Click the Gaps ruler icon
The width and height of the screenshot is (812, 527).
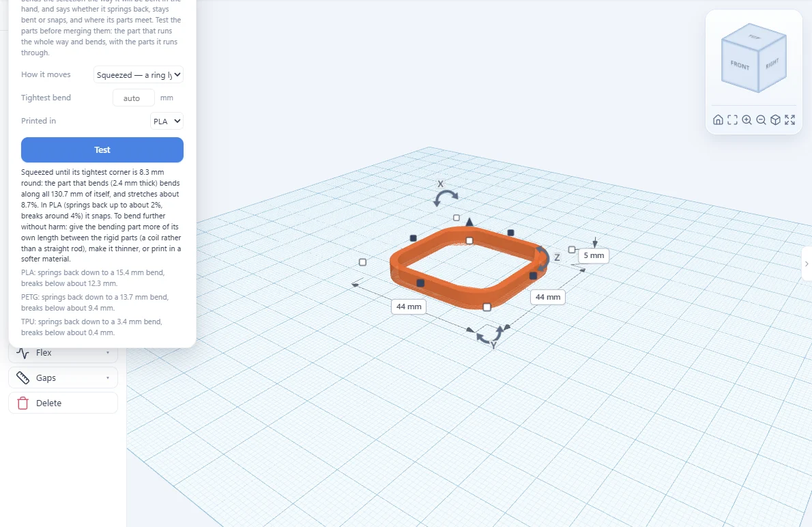(23, 378)
